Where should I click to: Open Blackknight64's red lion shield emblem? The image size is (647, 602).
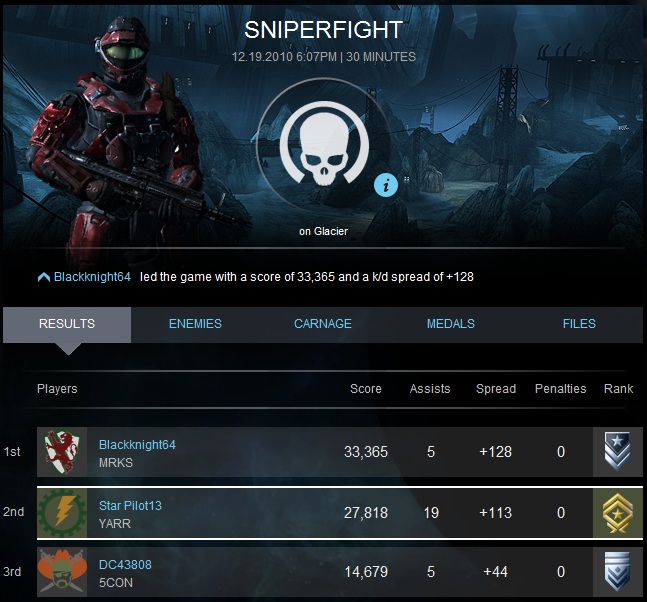click(x=62, y=452)
